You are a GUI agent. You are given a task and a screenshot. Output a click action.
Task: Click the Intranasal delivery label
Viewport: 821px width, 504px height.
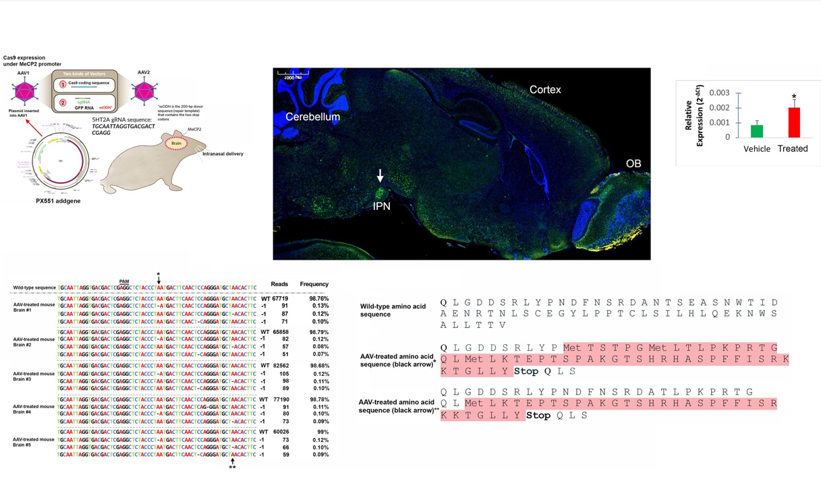223,154
